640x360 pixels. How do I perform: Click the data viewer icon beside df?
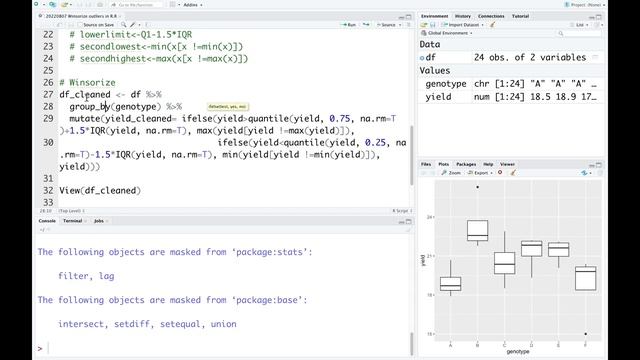tap(596, 58)
